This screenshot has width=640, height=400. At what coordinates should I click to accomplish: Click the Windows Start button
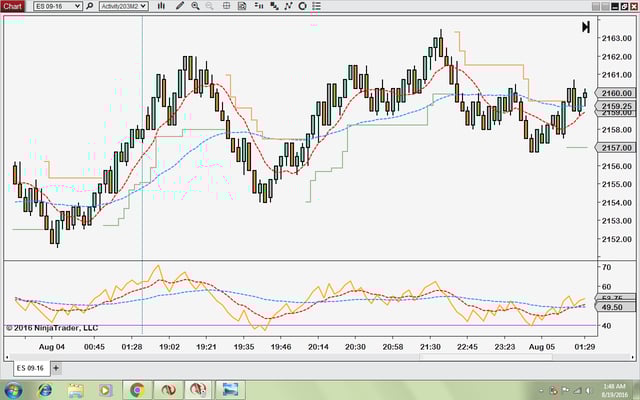click(x=14, y=390)
